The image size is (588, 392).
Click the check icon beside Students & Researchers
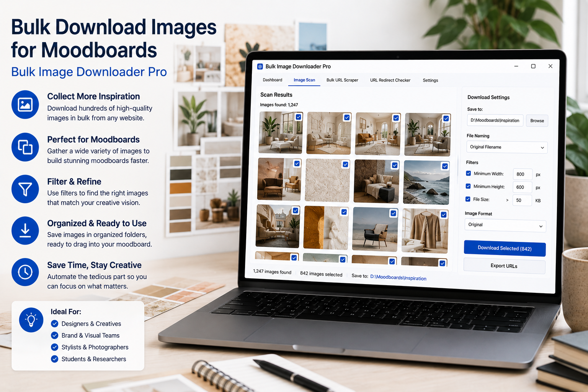[x=55, y=359]
